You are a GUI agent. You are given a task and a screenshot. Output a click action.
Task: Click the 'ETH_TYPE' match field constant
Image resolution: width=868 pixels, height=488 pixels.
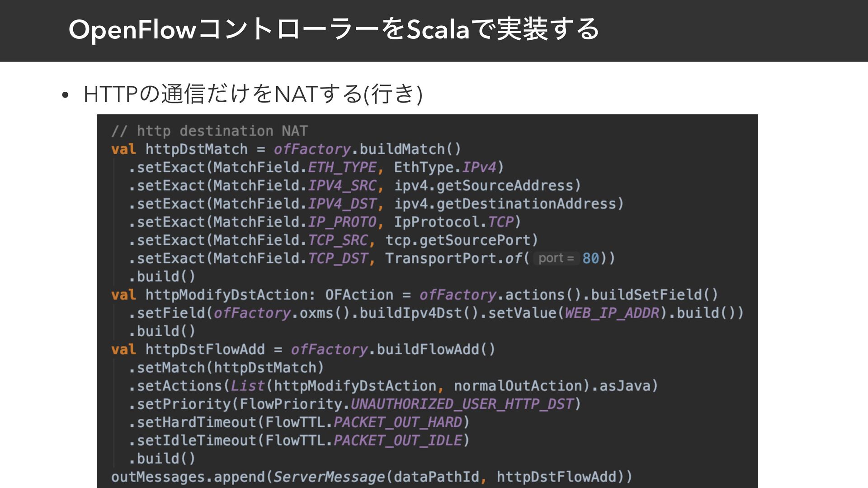[342, 168]
